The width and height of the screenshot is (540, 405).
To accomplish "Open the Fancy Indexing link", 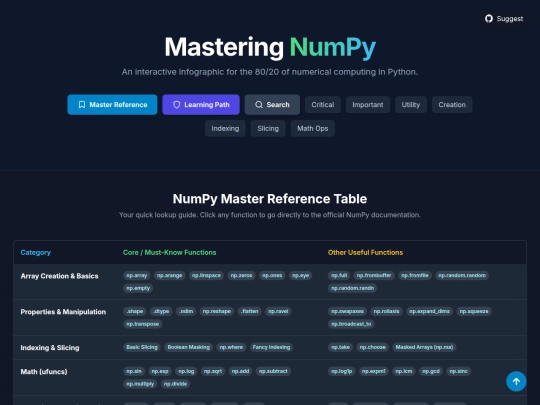I will 271,347.
